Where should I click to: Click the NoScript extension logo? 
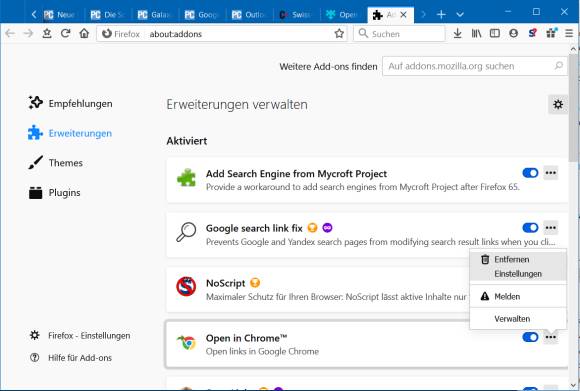[x=186, y=286]
